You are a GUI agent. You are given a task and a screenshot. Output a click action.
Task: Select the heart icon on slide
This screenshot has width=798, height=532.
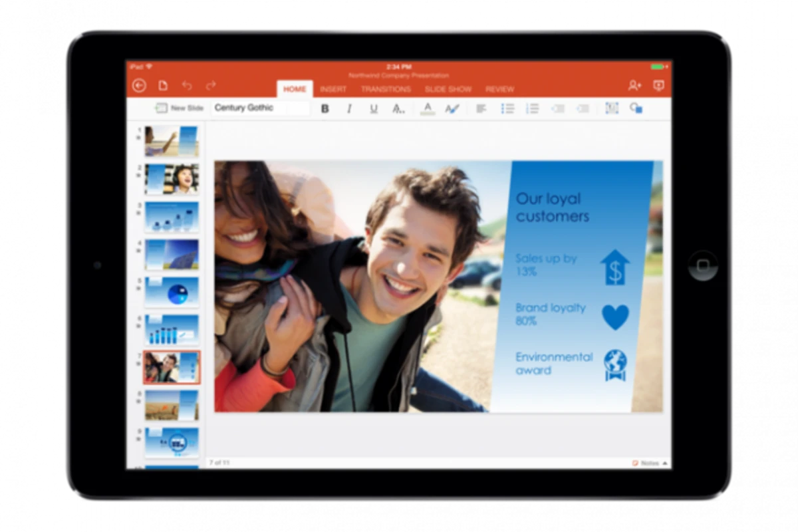(615, 317)
